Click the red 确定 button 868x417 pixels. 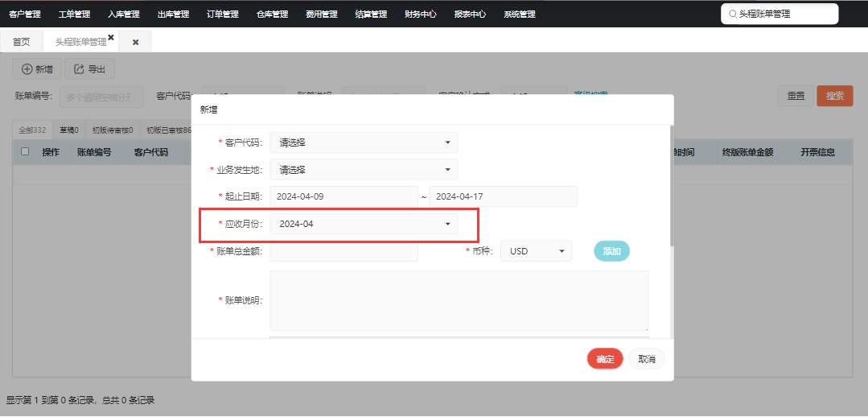tap(605, 359)
